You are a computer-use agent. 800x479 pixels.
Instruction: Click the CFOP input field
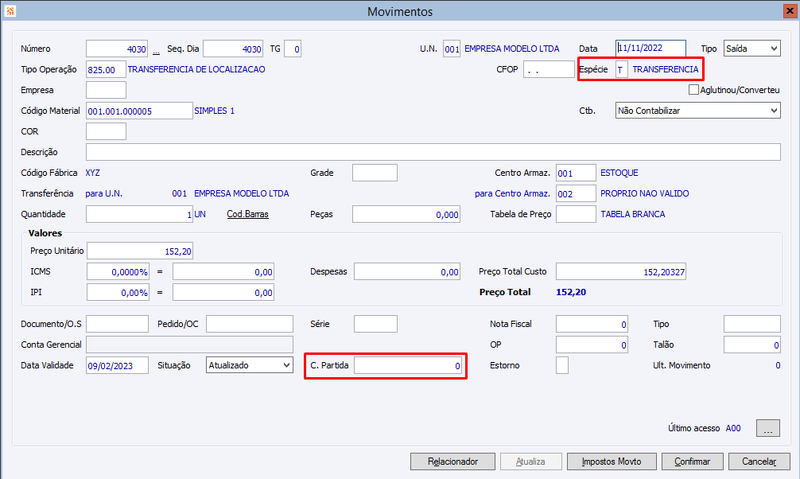[x=548, y=69]
